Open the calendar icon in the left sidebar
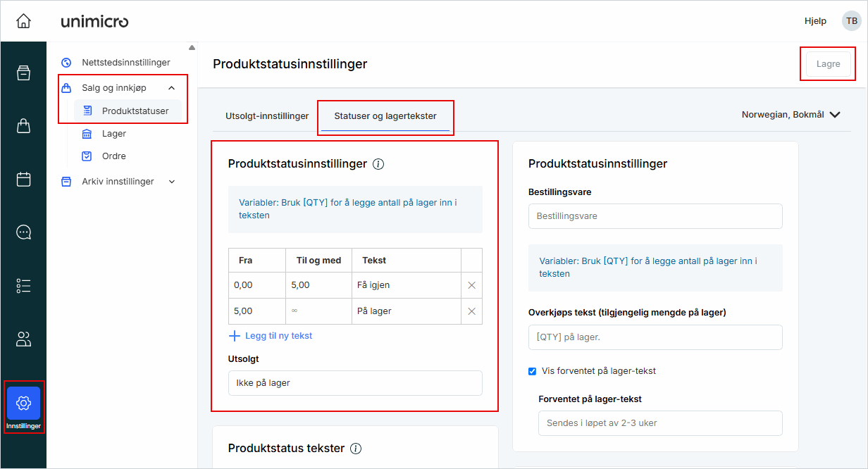Image resolution: width=868 pixels, height=469 pixels. (23, 179)
